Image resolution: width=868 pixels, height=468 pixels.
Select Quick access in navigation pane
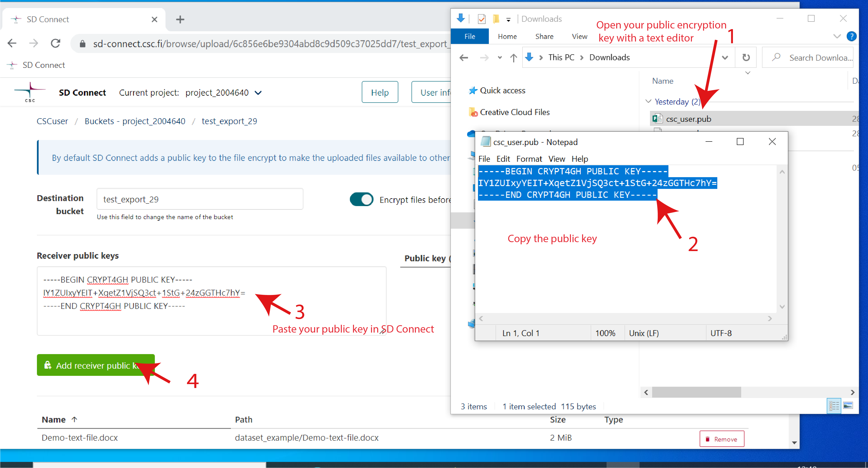(497, 90)
